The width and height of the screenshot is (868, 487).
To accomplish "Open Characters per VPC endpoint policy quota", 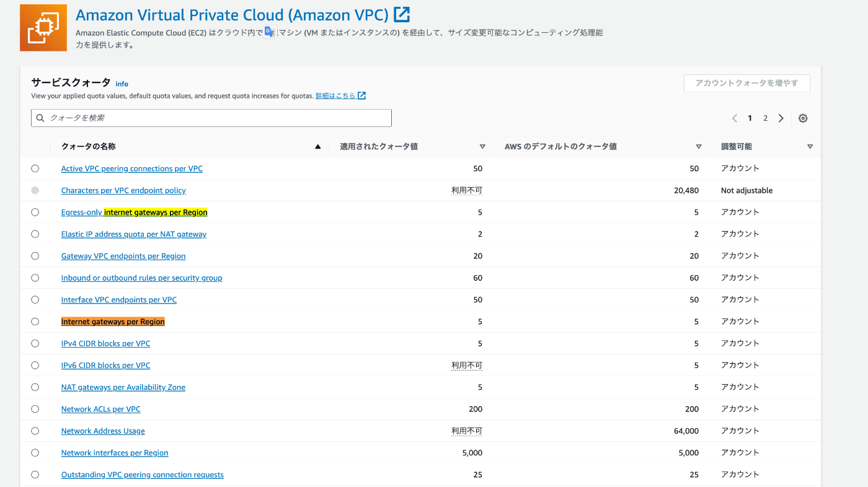I will (123, 190).
